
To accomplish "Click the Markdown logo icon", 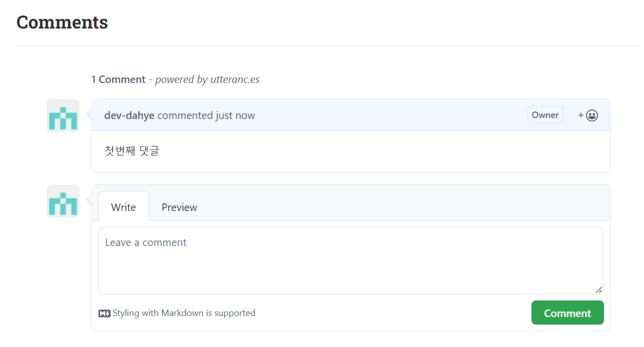I will (x=104, y=313).
